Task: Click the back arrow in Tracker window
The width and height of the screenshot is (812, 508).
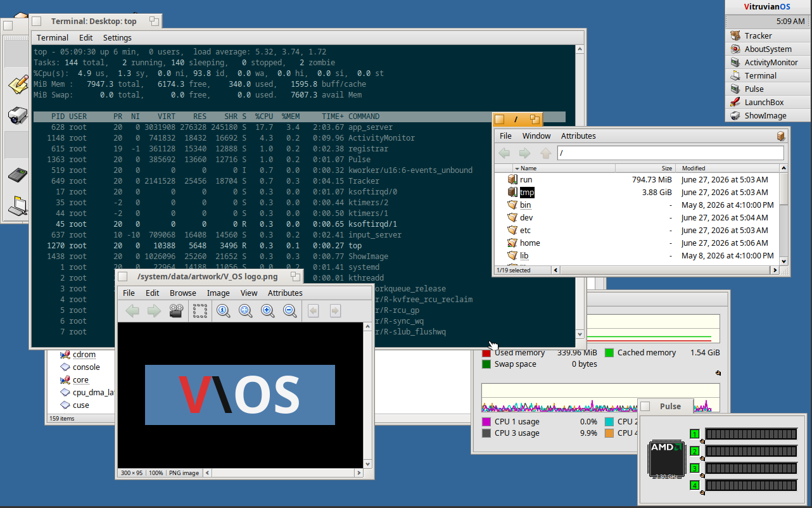Action: coord(504,153)
